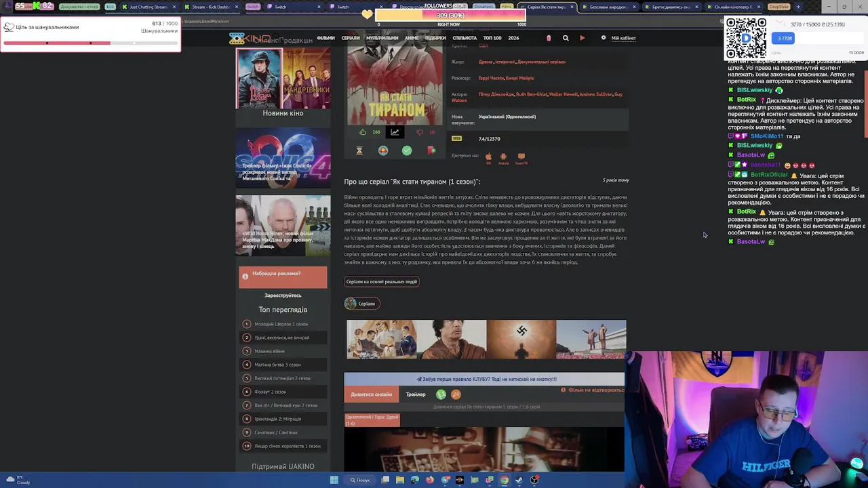
Task: Switch to the Трейлер tab
Action: tap(416, 394)
